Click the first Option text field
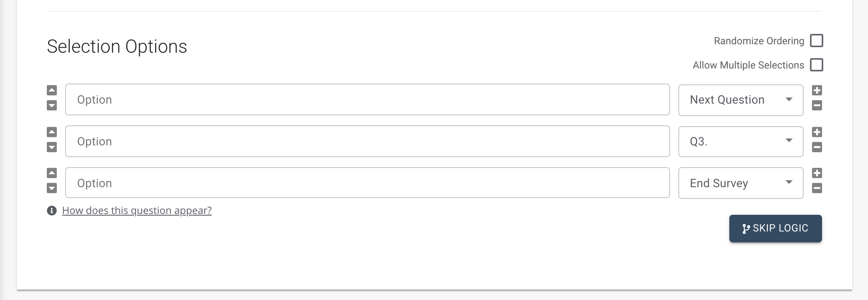 367,100
